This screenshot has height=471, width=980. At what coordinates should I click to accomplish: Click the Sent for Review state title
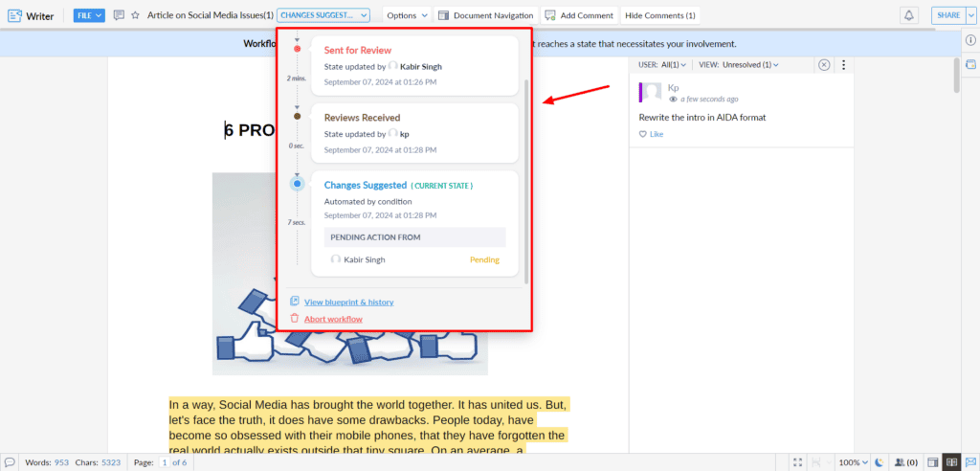coord(358,50)
